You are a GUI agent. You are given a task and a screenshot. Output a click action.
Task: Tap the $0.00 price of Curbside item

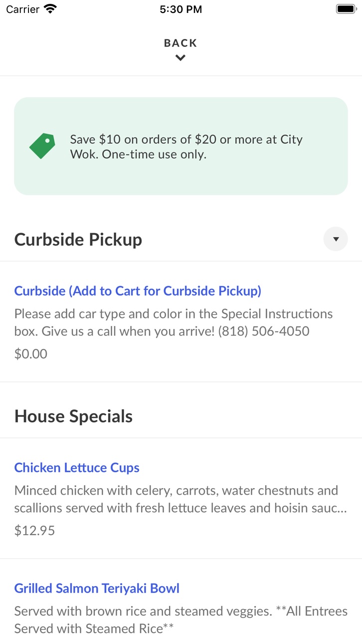31,354
